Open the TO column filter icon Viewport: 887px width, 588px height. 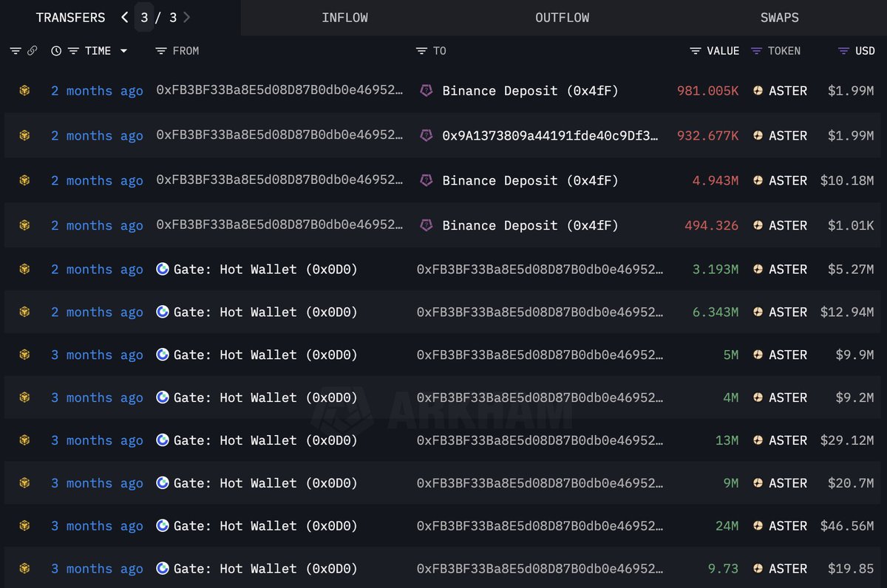[421, 51]
